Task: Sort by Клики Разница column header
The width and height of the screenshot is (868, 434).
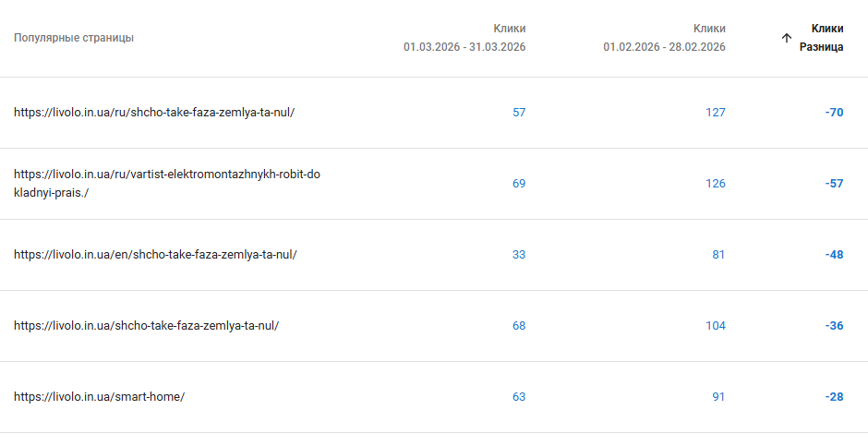Action: coord(822,38)
